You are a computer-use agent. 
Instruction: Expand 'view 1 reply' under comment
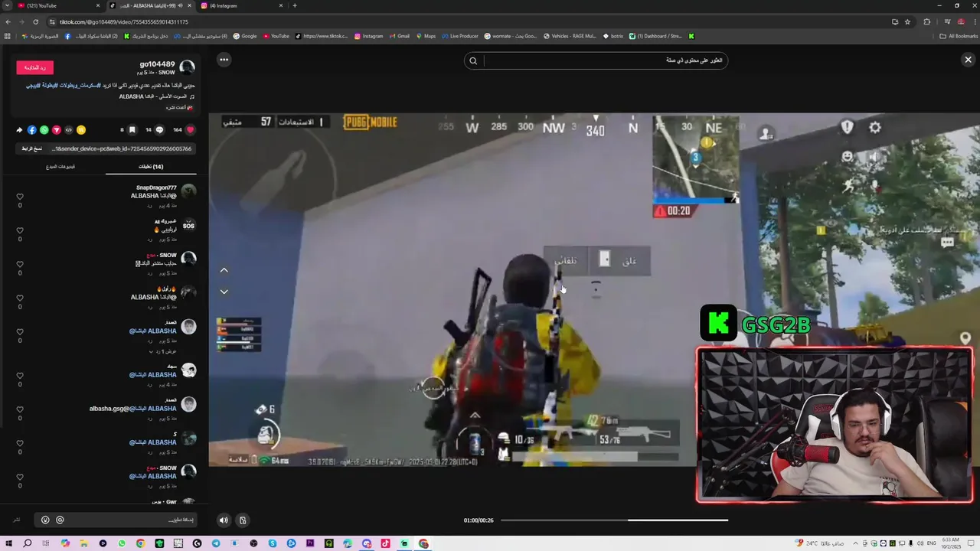tap(163, 351)
